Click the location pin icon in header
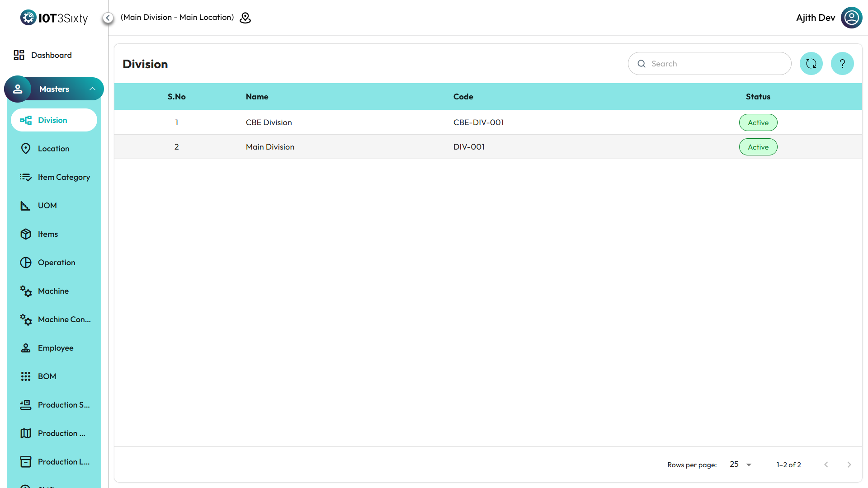The width and height of the screenshot is (868, 488). 245,18
